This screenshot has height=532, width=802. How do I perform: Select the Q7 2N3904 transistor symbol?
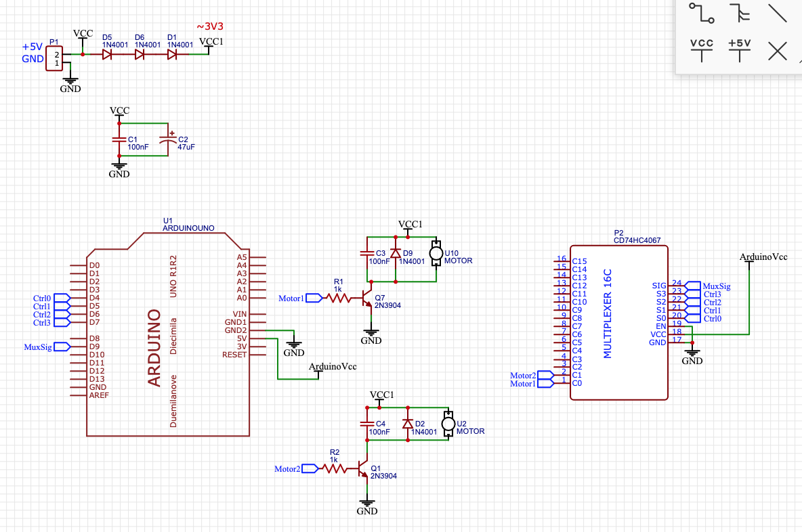tap(366, 298)
